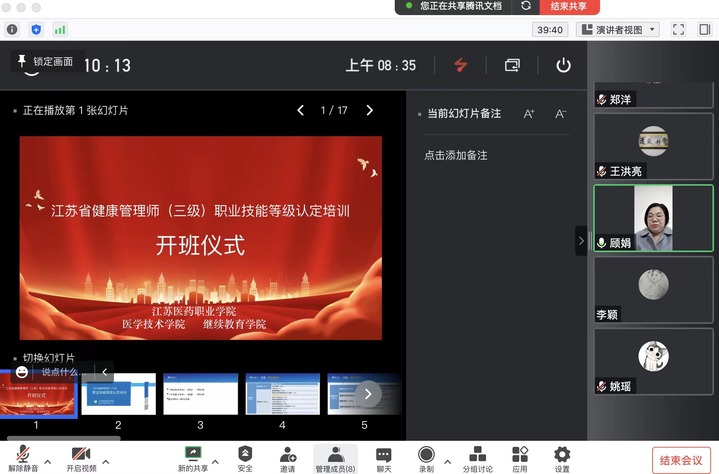Turn on camera with 开启视频
This screenshot has width=719, height=474.
click(x=82, y=457)
